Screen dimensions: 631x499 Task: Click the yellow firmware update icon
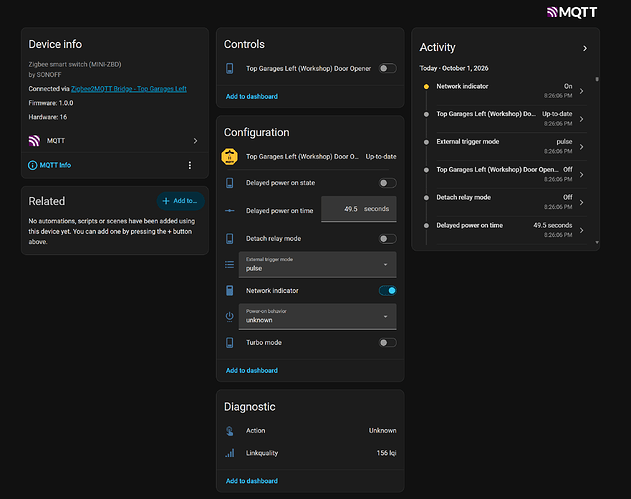229,157
